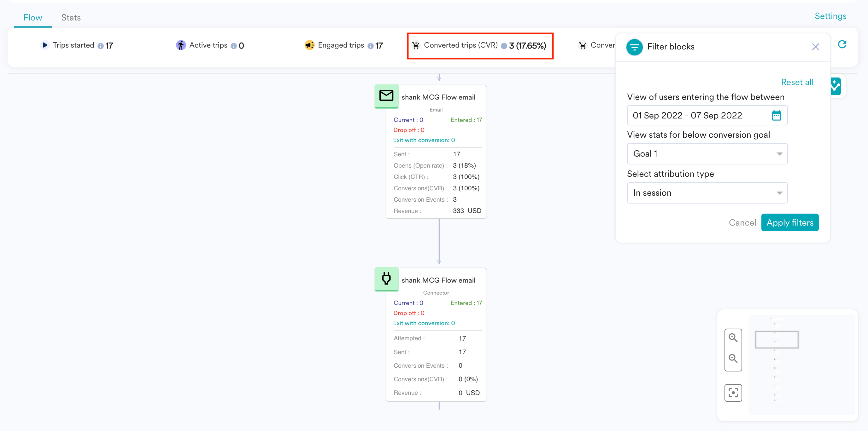Open the Settings link
This screenshot has width=868, height=431.
coord(830,16)
